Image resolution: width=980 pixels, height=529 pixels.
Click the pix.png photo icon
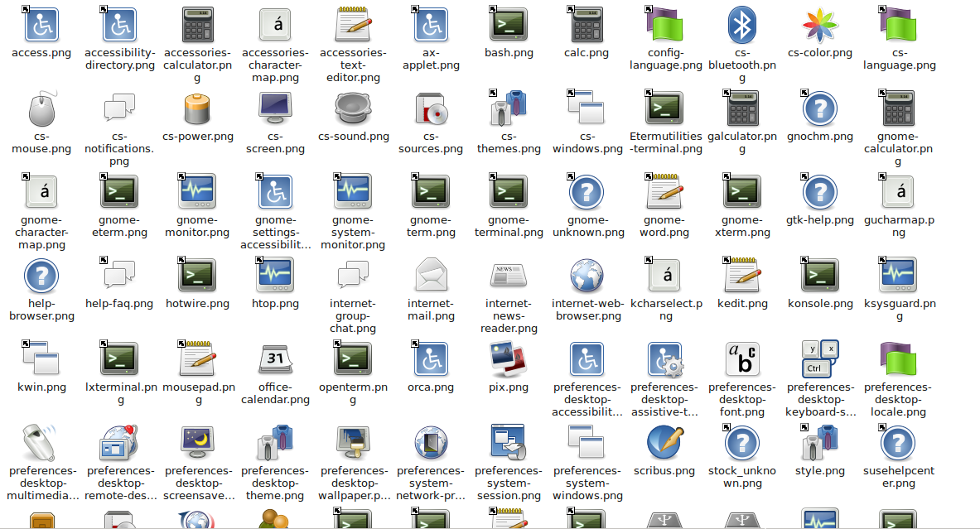(508, 359)
